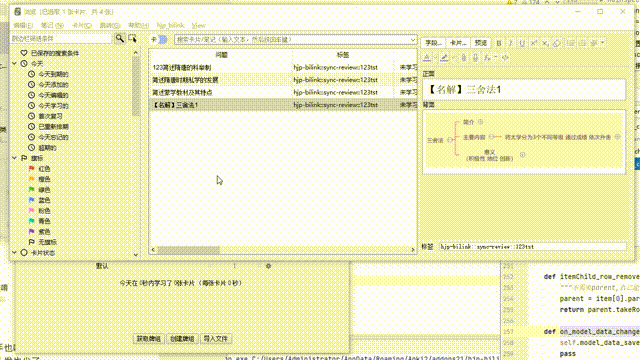Click the pink flag 粉色 icon
The image size is (640, 360).
click(x=32, y=211)
